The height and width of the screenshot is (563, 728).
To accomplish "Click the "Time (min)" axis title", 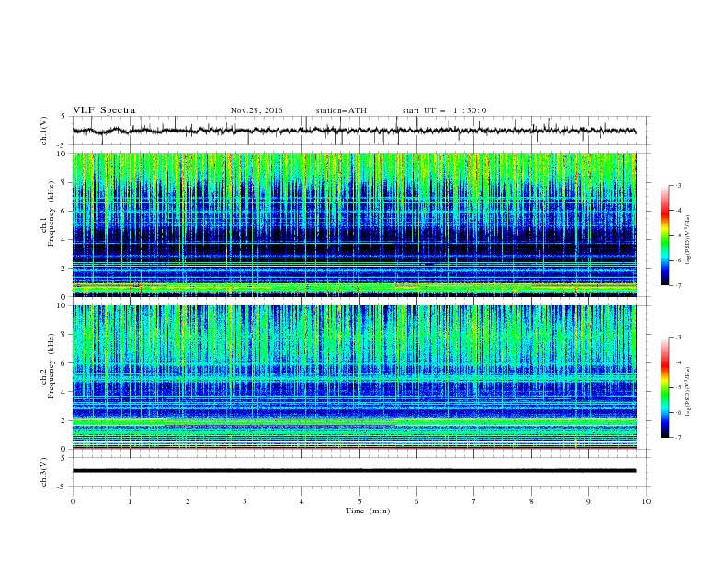I will tap(368, 511).
